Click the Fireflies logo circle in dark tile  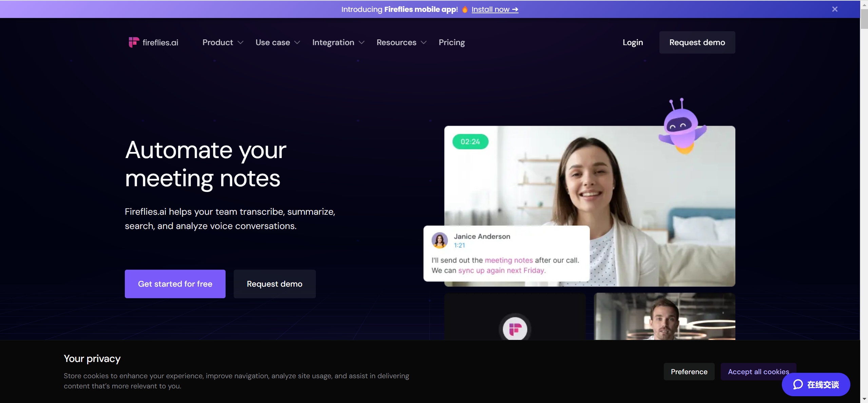pos(515,328)
